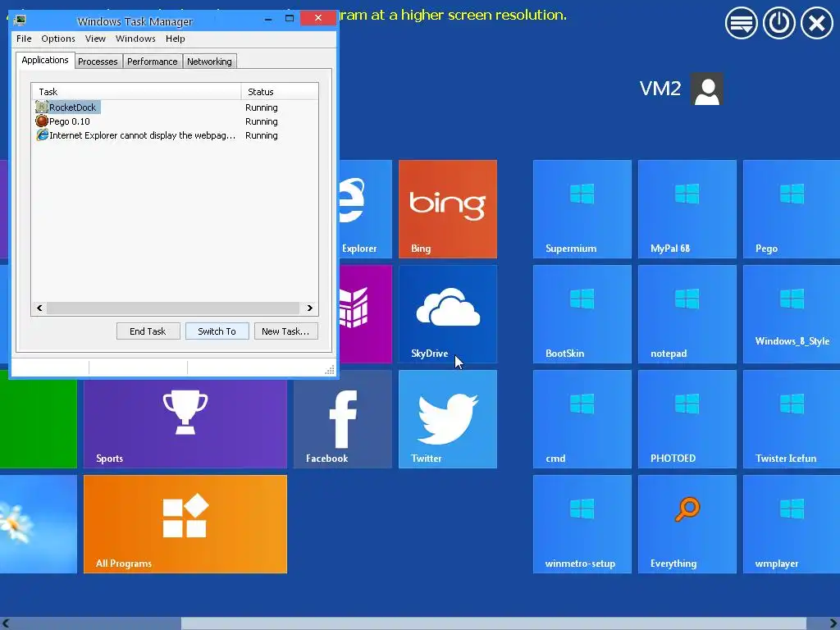Open the Options menu in Task Manager

(x=58, y=39)
